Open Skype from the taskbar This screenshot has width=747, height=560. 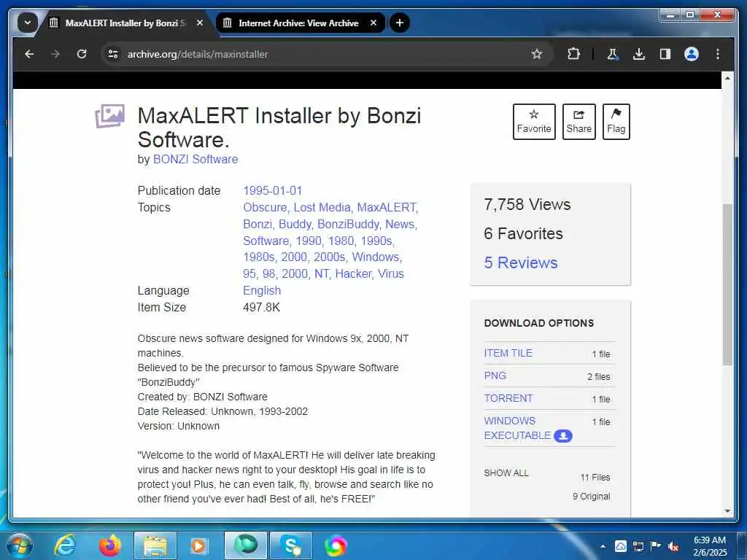[x=290, y=545]
